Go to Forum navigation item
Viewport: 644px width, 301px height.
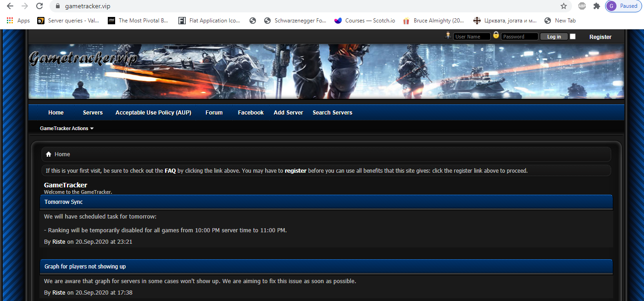pyautogui.click(x=214, y=113)
